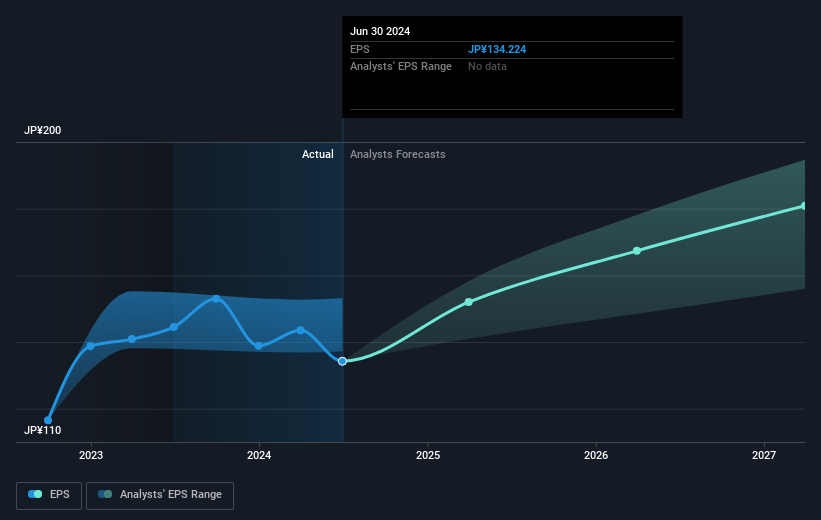Image resolution: width=821 pixels, height=520 pixels.
Task: Click the 2027 x-axis label
Action: tap(764, 455)
